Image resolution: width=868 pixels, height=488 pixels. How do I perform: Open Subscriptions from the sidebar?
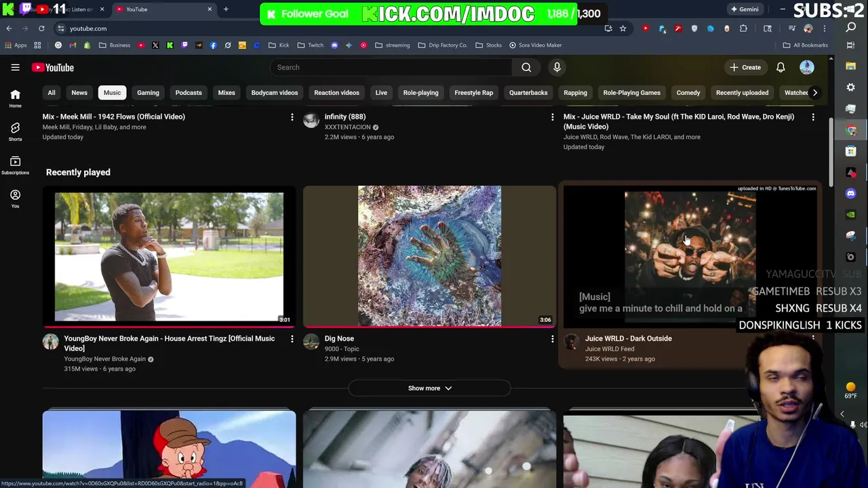click(15, 165)
